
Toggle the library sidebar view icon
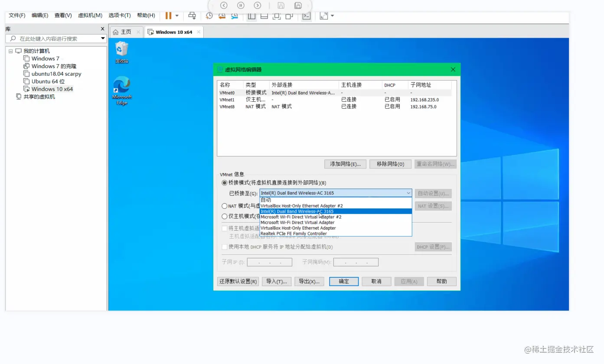(251, 16)
